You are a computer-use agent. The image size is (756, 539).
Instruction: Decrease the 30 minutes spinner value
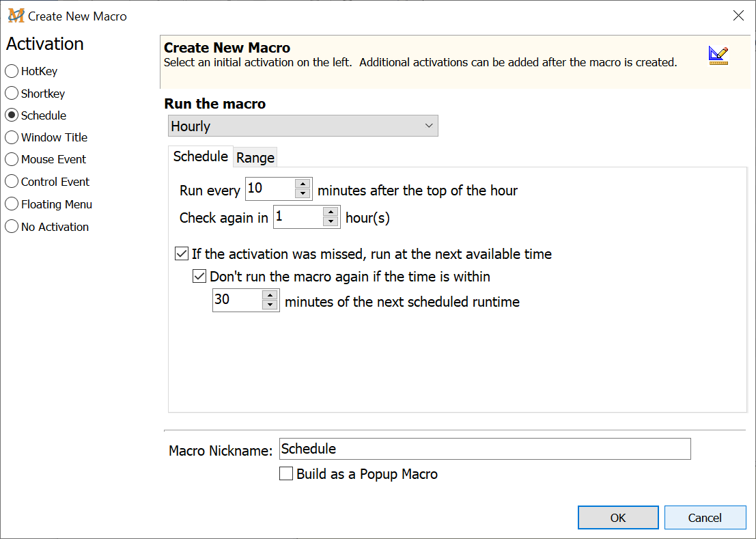click(270, 305)
